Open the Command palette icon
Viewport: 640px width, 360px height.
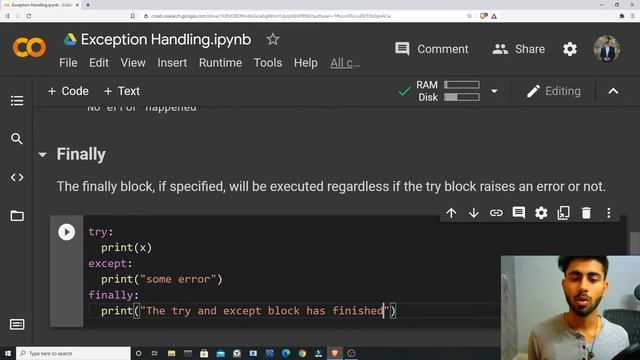[x=17, y=324]
